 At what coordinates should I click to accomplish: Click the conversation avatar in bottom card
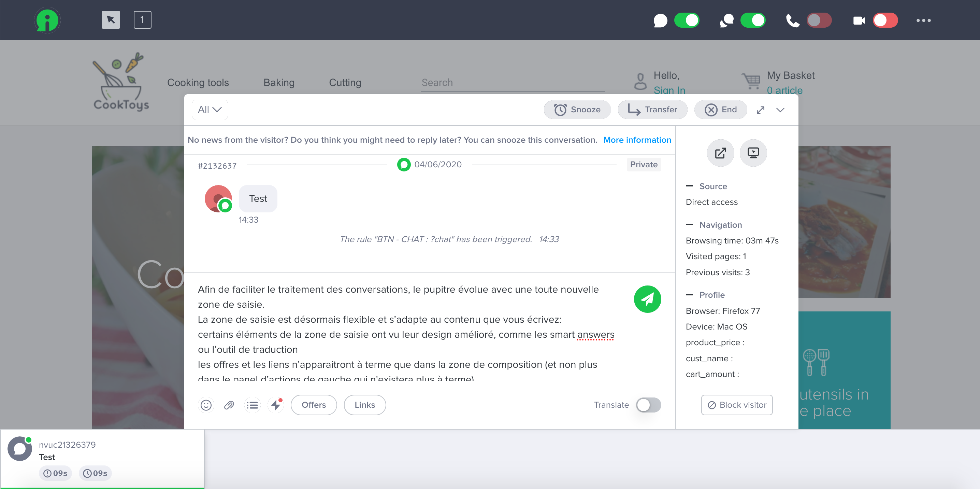click(20, 449)
